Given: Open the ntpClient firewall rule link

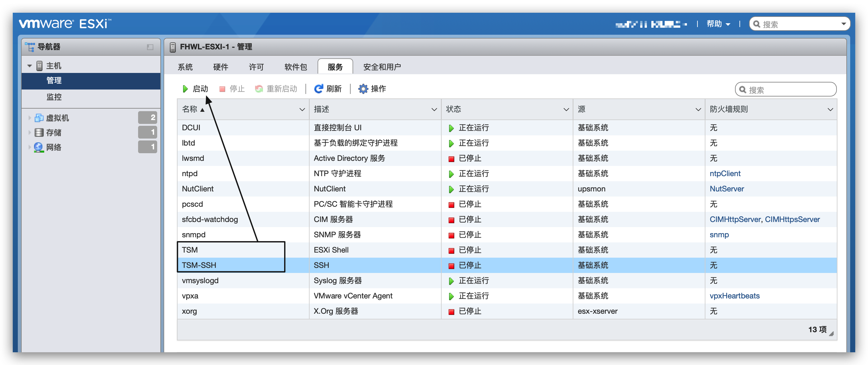Looking at the screenshot, I should [725, 173].
